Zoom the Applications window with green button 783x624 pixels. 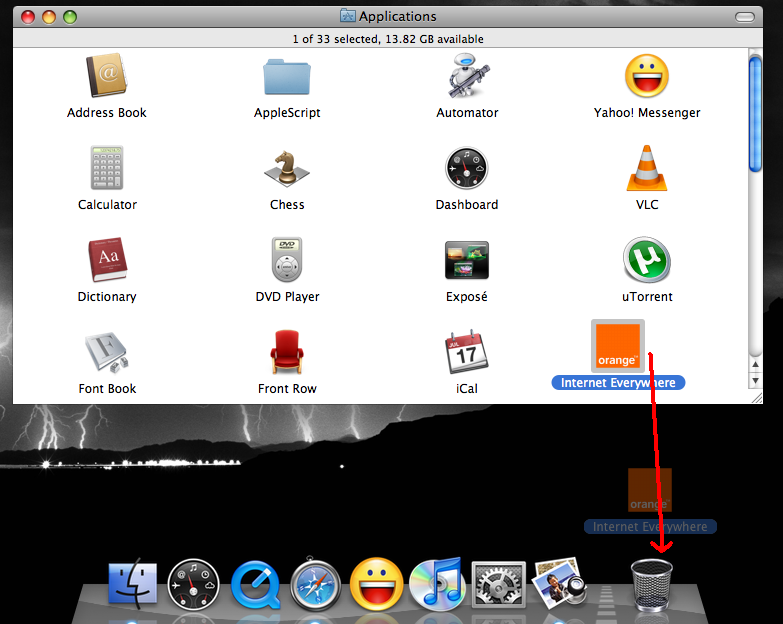[x=70, y=17]
